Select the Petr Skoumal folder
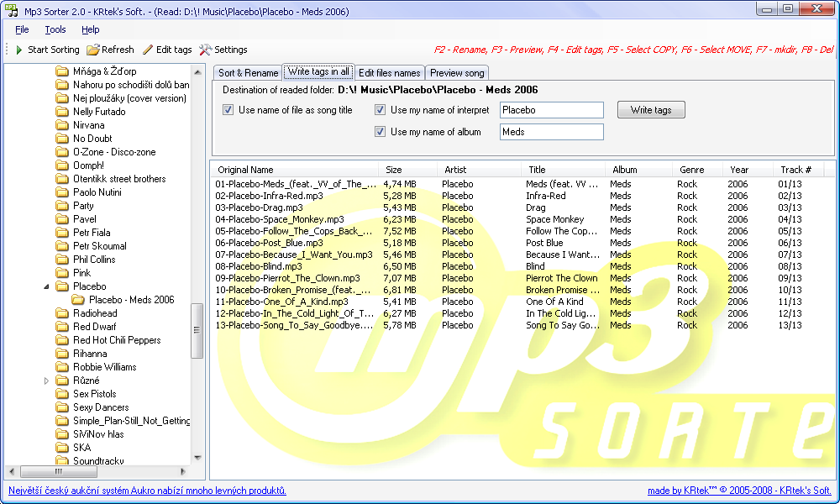840x504 pixels. tap(100, 246)
